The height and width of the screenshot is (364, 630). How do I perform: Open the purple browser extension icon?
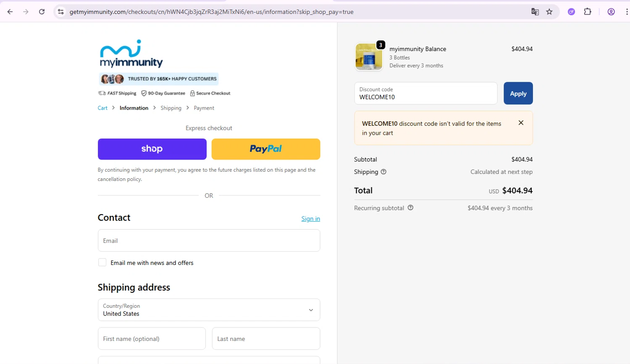[x=571, y=12]
